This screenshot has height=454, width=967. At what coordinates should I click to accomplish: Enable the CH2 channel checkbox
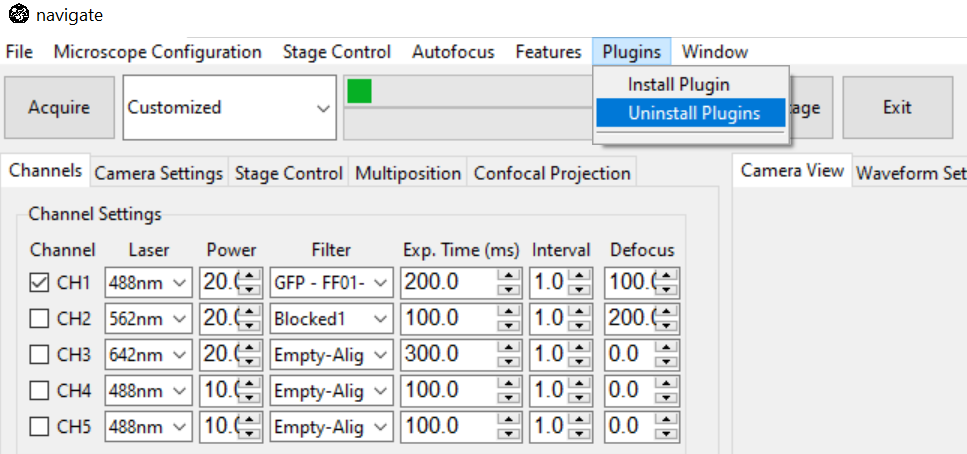point(39,319)
